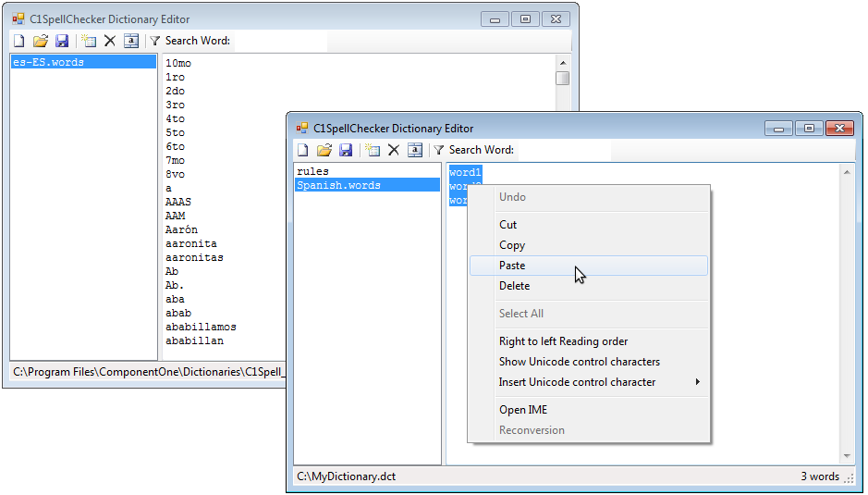Click Add new word list icon in front window

373,150
